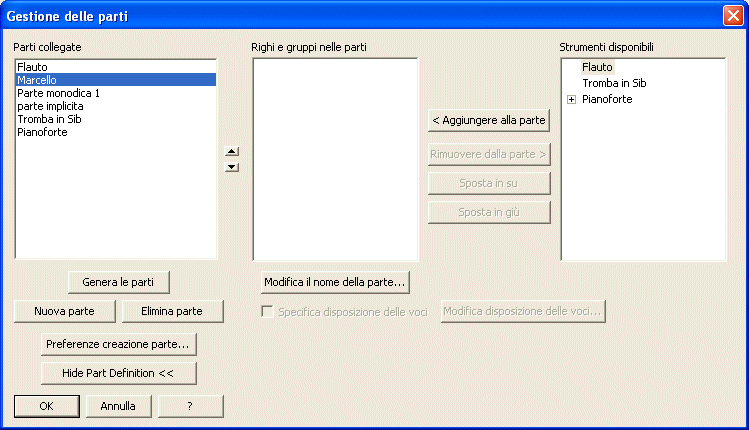Screen dimensions: 749x430
Task: Select Flauto in Strumenti disponibili
Action: (597, 67)
